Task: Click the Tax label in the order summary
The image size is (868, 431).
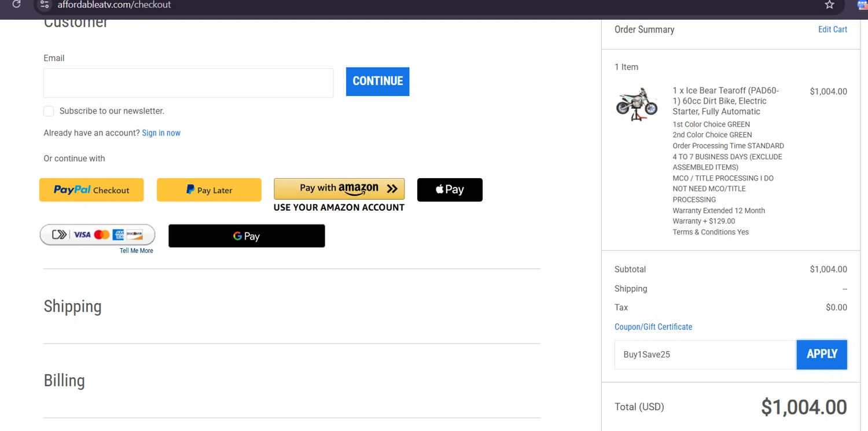Action: 621,308
